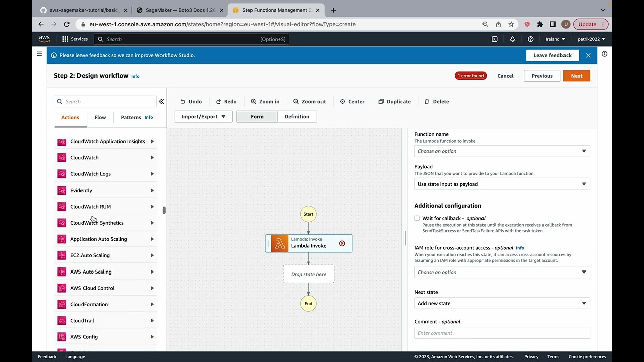The width and height of the screenshot is (644, 362).
Task: Click the Evidently service icon
Action: coord(62,190)
